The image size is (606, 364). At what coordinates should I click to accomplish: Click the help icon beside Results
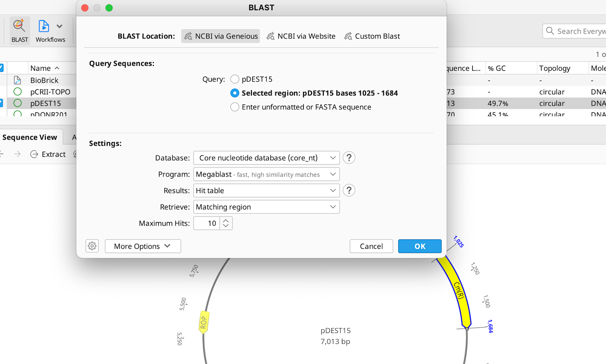(x=349, y=190)
